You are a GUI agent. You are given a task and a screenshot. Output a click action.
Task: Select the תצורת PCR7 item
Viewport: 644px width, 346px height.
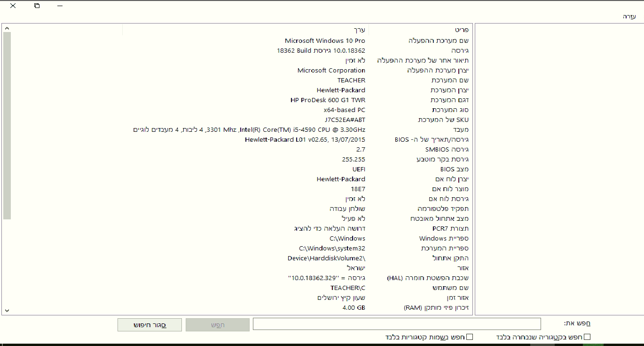click(450, 229)
